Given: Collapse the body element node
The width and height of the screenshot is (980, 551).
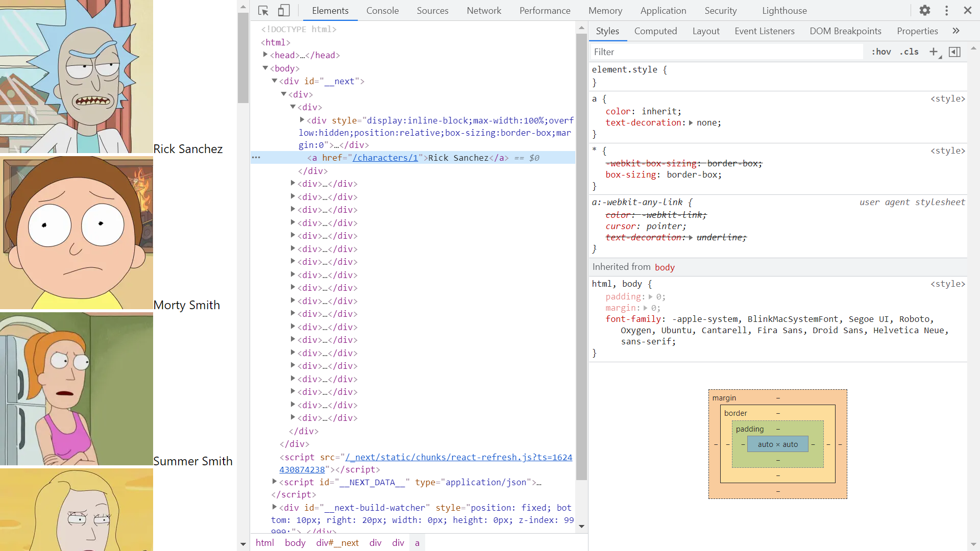Looking at the screenshot, I should click(x=265, y=68).
